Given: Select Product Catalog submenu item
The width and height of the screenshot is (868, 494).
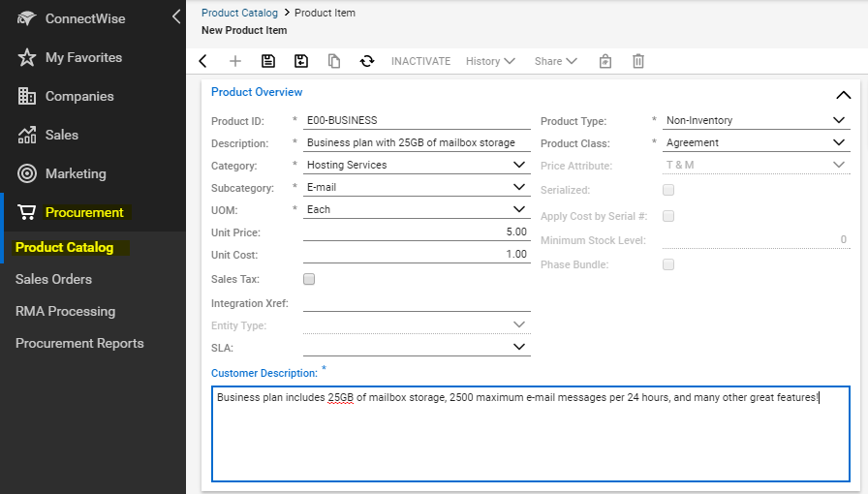Looking at the screenshot, I should point(64,248).
